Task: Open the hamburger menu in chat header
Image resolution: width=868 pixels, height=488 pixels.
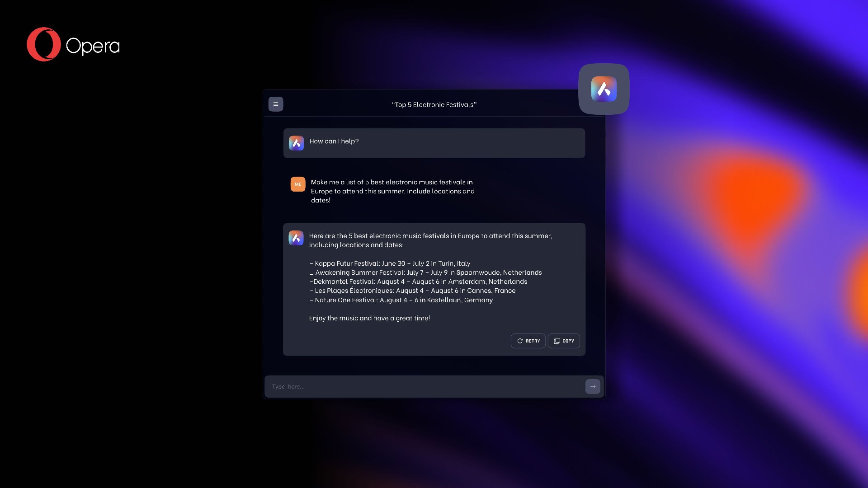Action: coord(276,104)
